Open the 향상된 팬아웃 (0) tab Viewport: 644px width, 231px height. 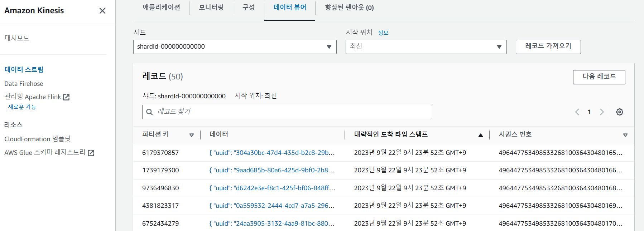click(349, 8)
